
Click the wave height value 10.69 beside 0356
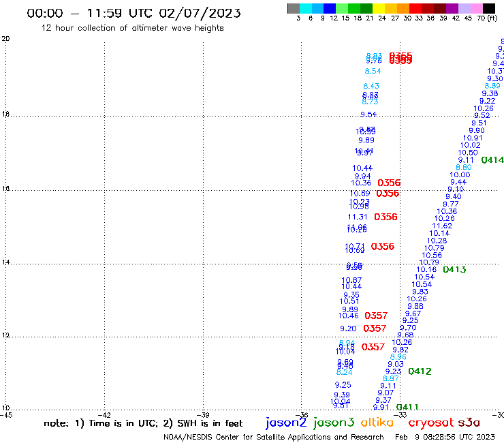tap(360, 194)
